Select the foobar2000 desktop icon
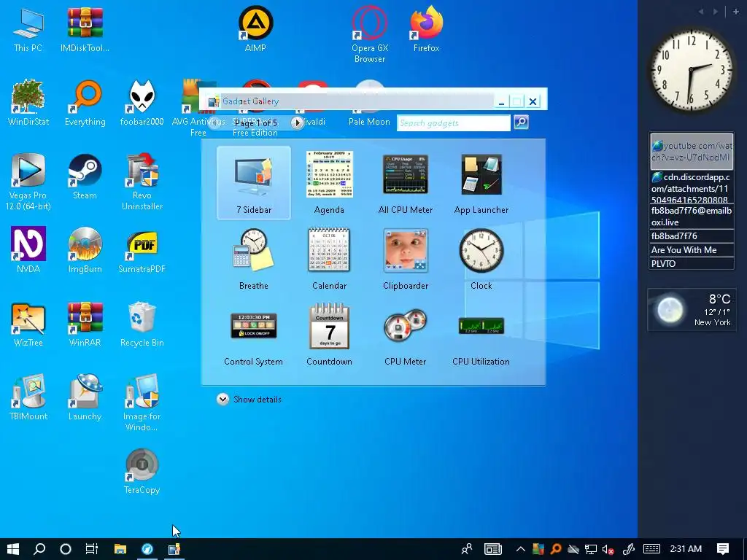This screenshot has height=560, width=747. click(142, 103)
